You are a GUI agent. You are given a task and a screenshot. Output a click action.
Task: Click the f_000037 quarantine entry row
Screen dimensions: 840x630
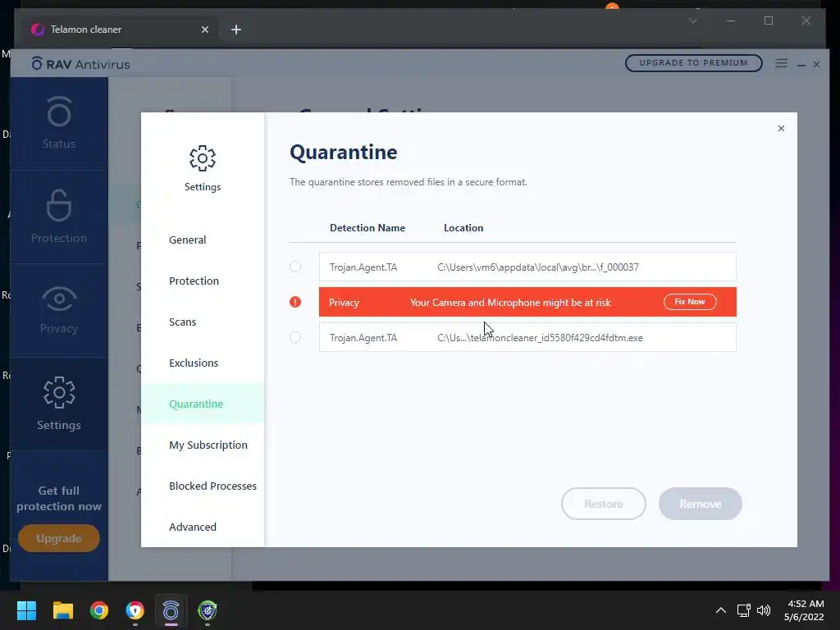527,267
